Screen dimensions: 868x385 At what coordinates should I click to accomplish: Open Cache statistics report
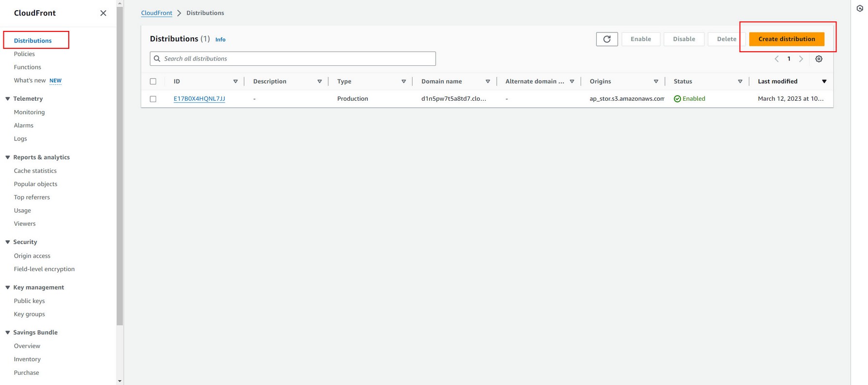(35, 170)
